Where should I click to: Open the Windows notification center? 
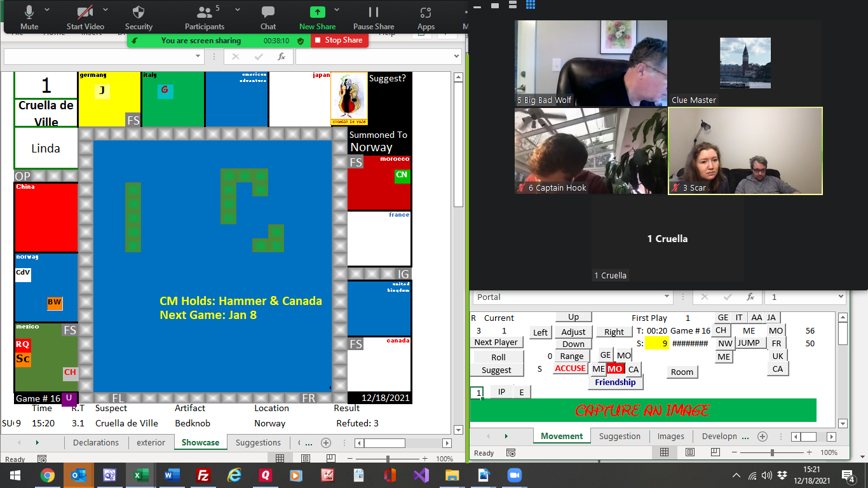848,475
